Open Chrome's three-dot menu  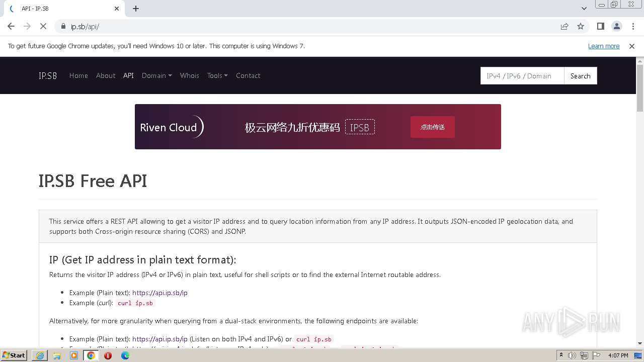[x=632, y=26]
